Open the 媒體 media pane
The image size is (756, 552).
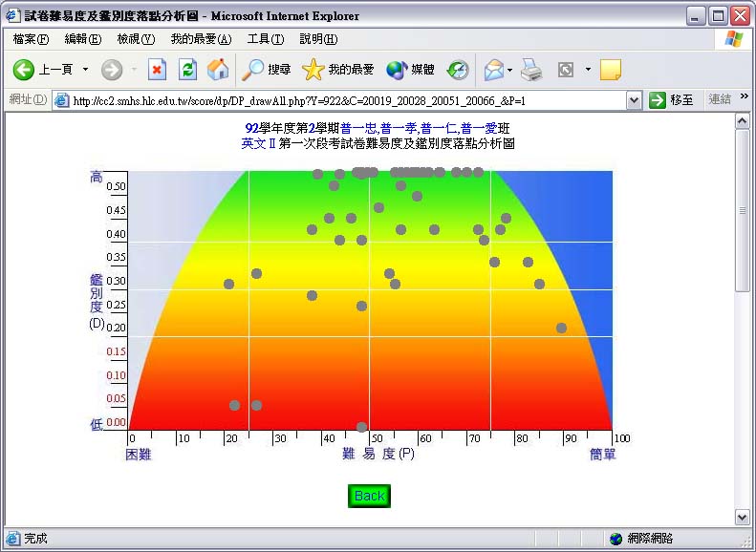tap(410, 70)
